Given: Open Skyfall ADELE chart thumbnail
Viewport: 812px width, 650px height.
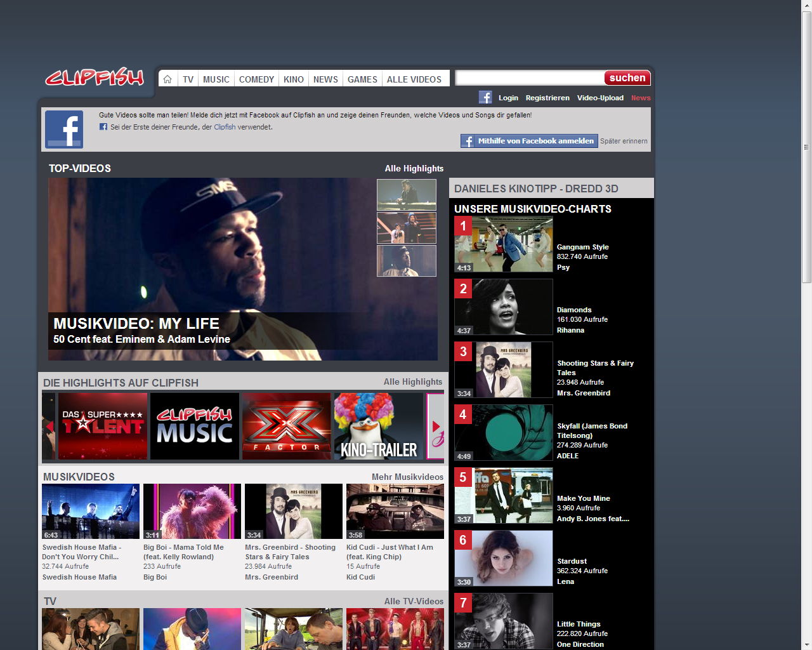Looking at the screenshot, I should pos(504,433).
